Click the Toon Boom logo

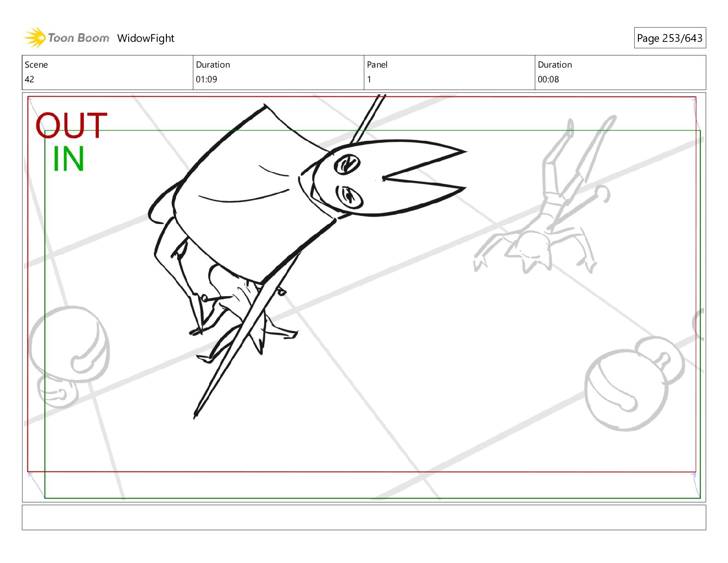[x=67, y=38]
